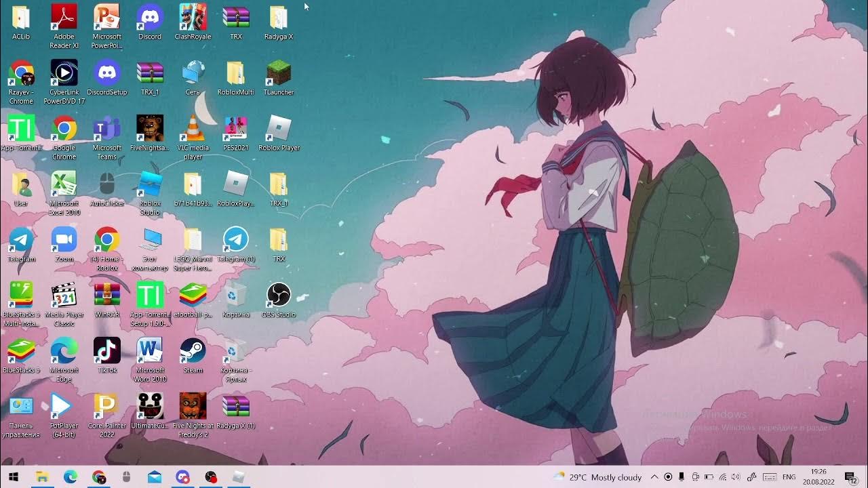Launch PotPlayer (64-bit) shortcut

point(64,416)
